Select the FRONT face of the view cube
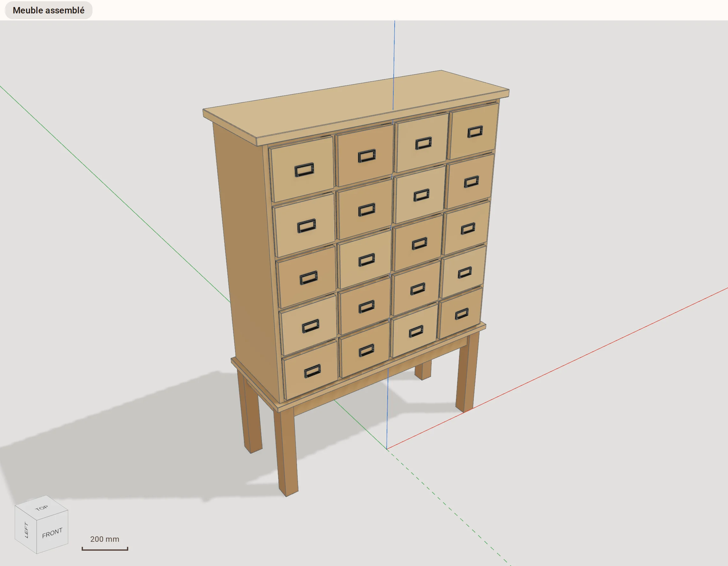Screen dimensions: 728x566 tap(52, 533)
